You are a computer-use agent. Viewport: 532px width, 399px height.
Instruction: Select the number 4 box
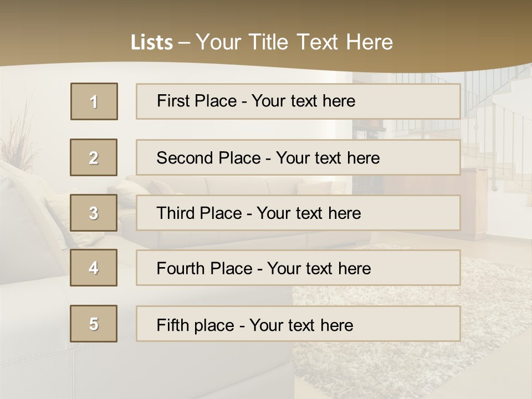click(x=94, y=268)
